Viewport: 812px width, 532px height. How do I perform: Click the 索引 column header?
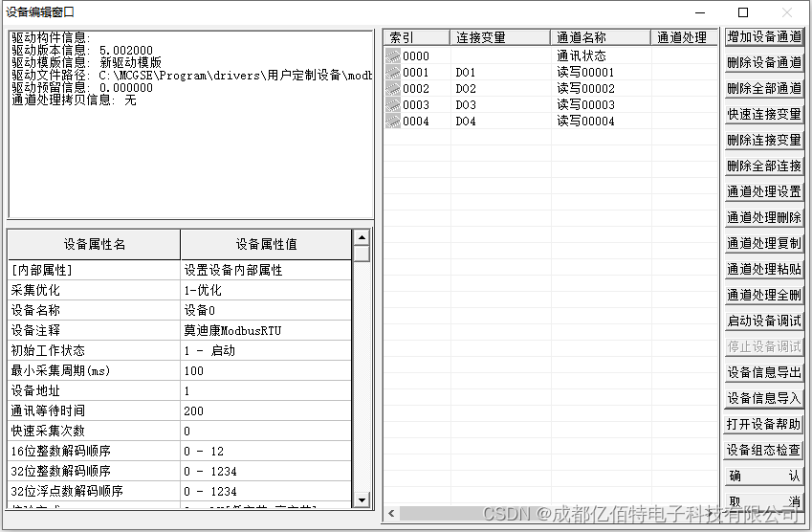pyautogui.click(x=416, y=38)
